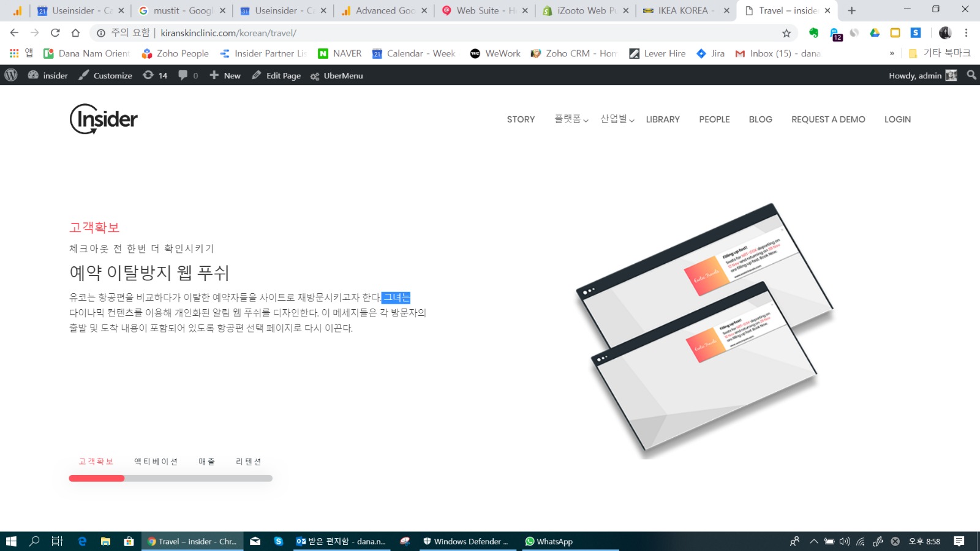
Task: Click the REQUEST A DEMO link
Action: click(x=828, y=119)
